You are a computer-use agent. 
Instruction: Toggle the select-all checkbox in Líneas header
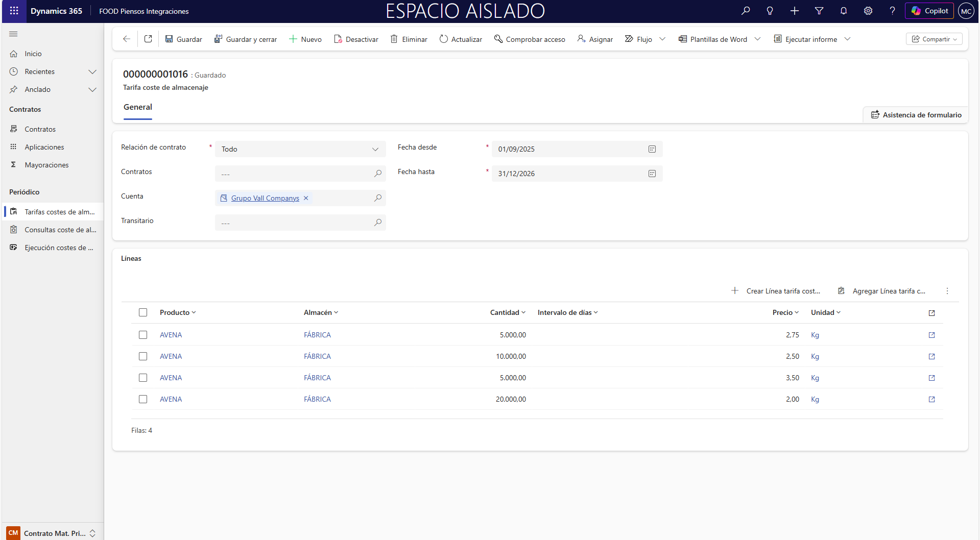143,312
